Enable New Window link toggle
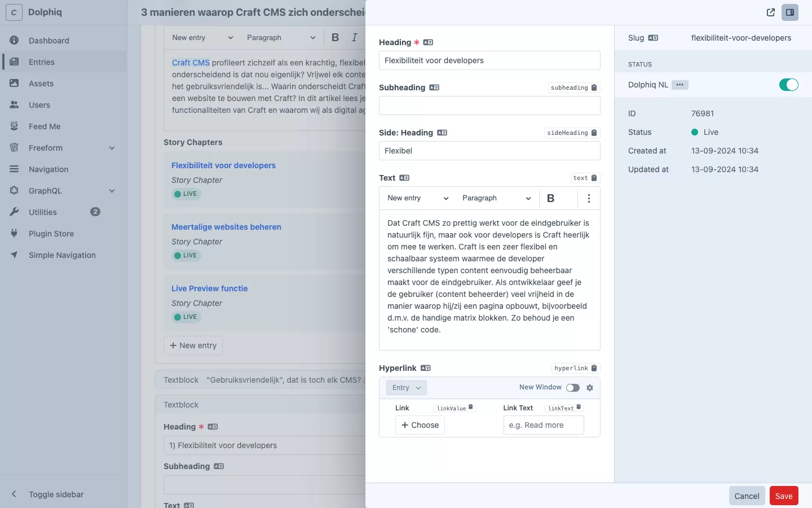Screen dimensions: 812x508 (572, 388)
